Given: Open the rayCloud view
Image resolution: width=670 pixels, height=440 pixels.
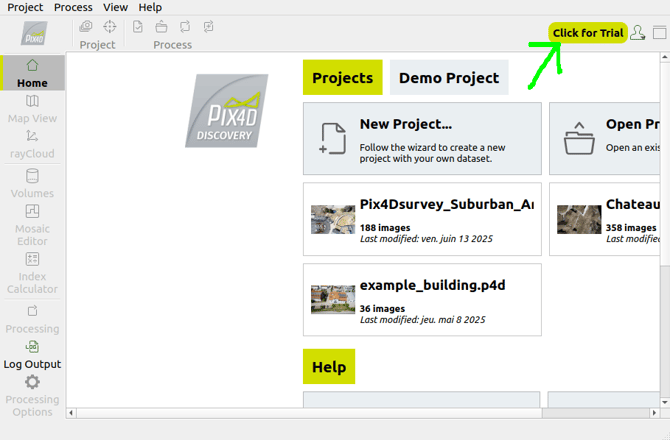Looking at the screenshot, I should (32, 144).
